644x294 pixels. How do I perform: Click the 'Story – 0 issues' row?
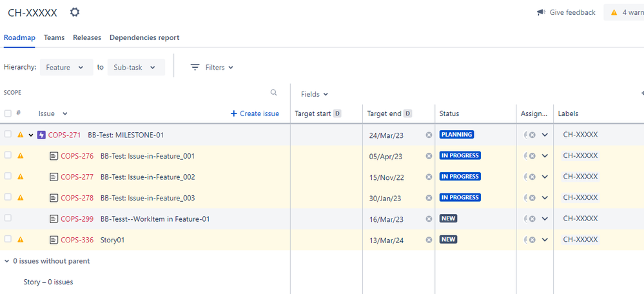[48, 282]
